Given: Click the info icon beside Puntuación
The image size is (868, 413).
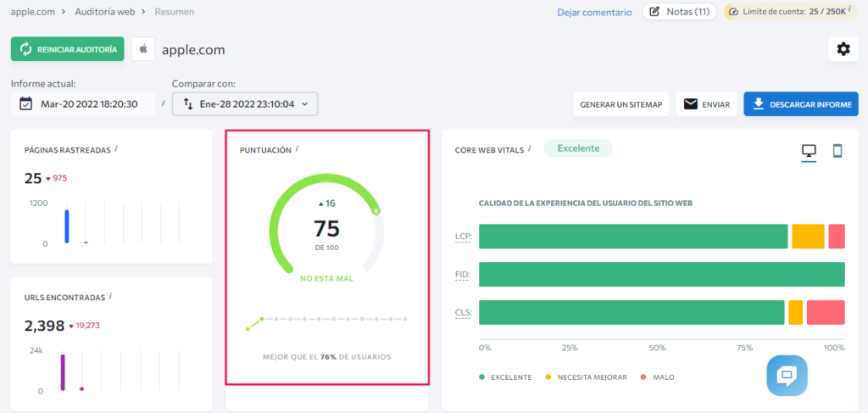Looking at the screenshot, I should tap(297, 149).
